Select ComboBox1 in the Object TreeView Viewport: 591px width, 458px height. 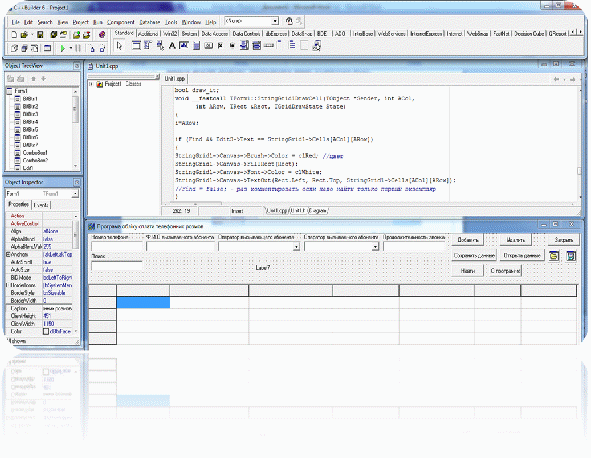tap(35, 153)
